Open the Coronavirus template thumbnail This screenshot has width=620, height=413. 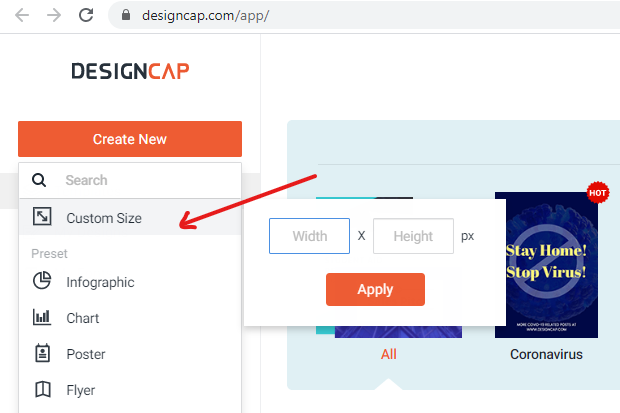(x=546, y=265)
